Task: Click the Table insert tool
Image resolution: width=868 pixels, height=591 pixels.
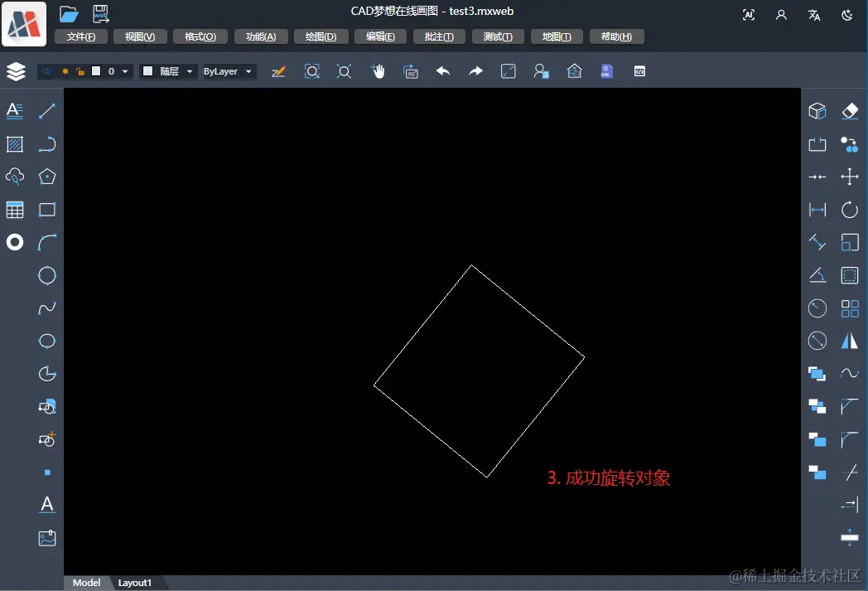Action: [x=15, y=210]
